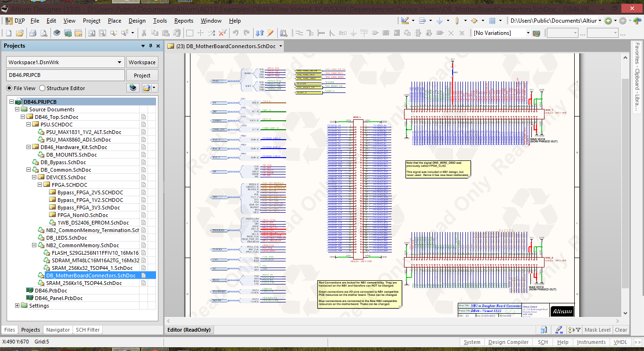Click the Zoom Area toolbar icon
The width and height of the screenshot is (644, 351).
102,33
